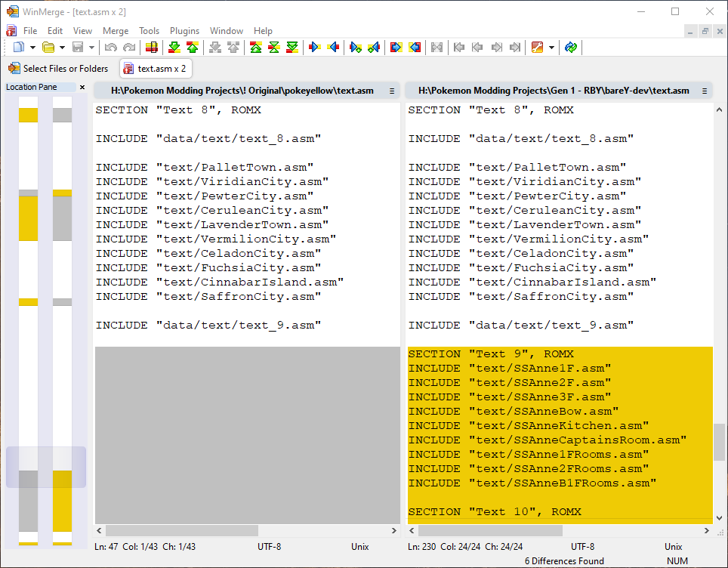Click left pane 'Ln: 47' status text
Image resolution: width=728 pixels, height=568 pixels.
[x=106, y=547]
